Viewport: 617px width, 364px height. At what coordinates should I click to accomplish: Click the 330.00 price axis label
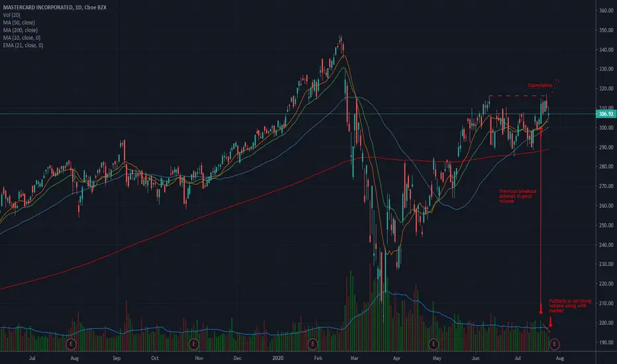tap(606, 69)
